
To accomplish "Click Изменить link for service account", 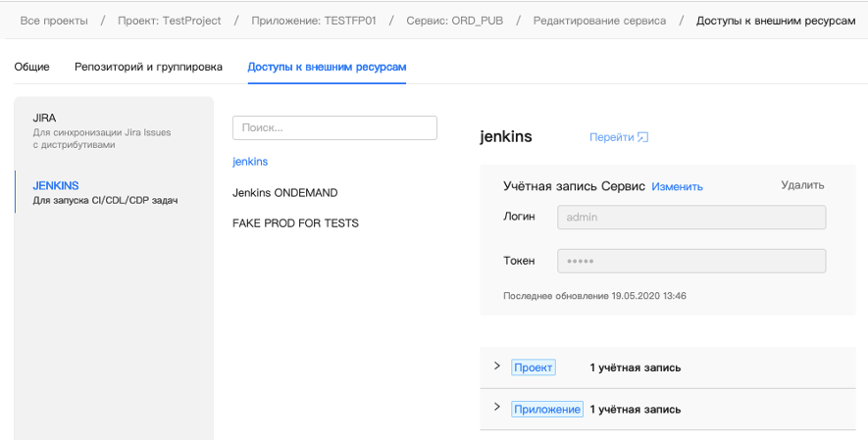I will [x=677, y=186].
